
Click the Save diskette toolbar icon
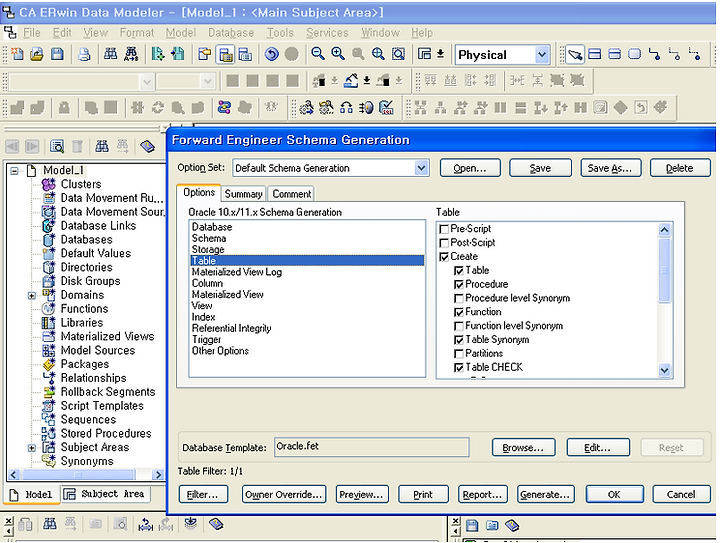coord(57,54)
